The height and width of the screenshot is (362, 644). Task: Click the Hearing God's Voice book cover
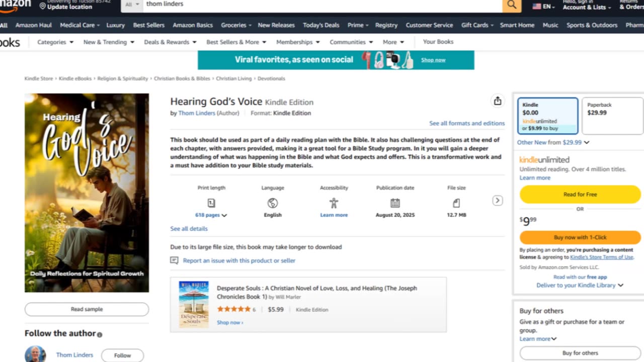87,193
